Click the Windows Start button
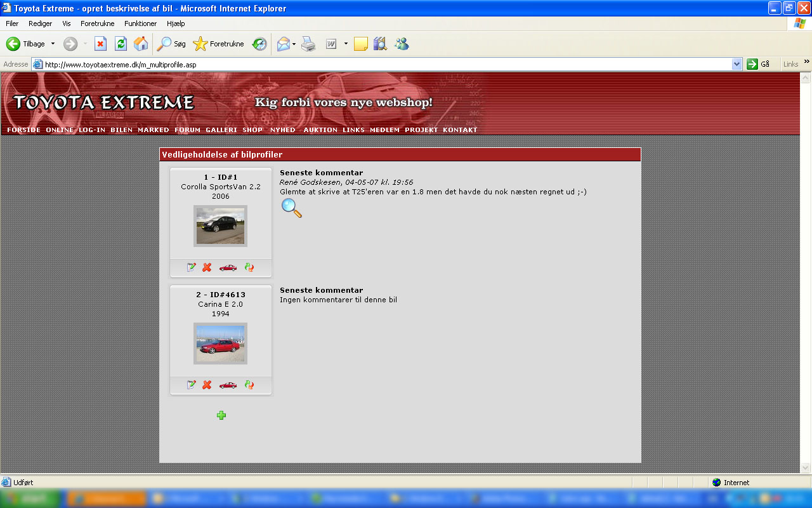 pyautogui.click(x=30, y=498)
